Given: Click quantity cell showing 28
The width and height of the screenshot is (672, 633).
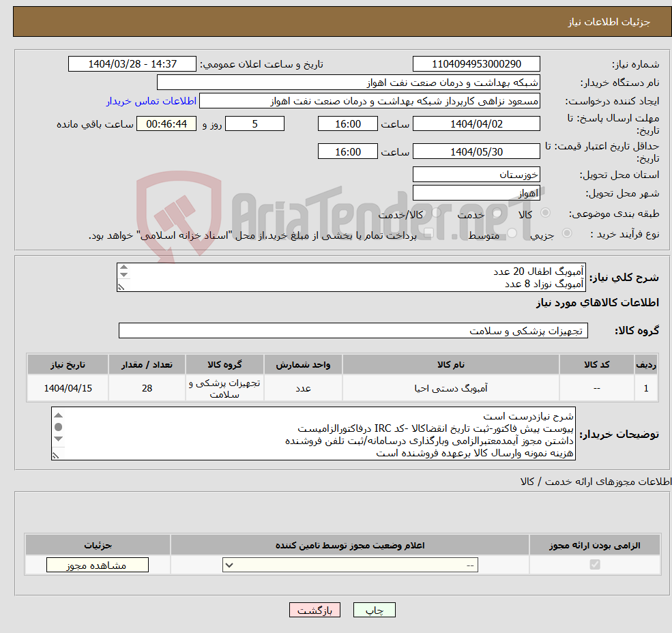Looking at the screenshot, I should pyautogui.click(x=147, y=388).
